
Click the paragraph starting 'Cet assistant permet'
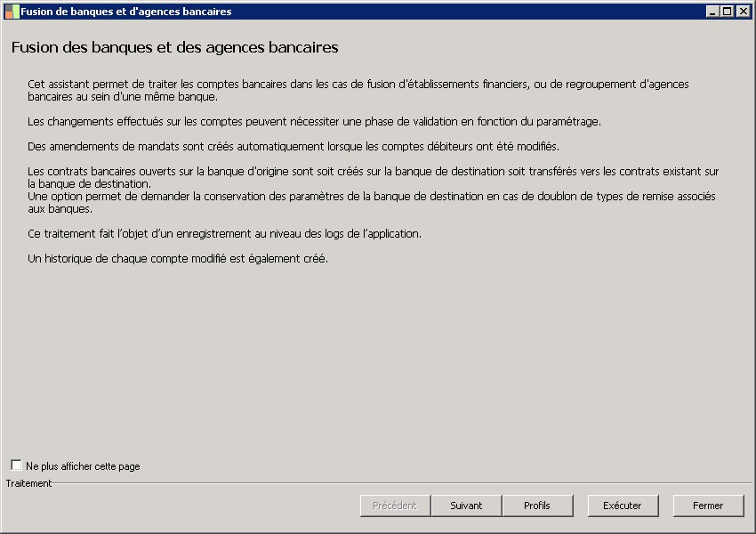358,90
